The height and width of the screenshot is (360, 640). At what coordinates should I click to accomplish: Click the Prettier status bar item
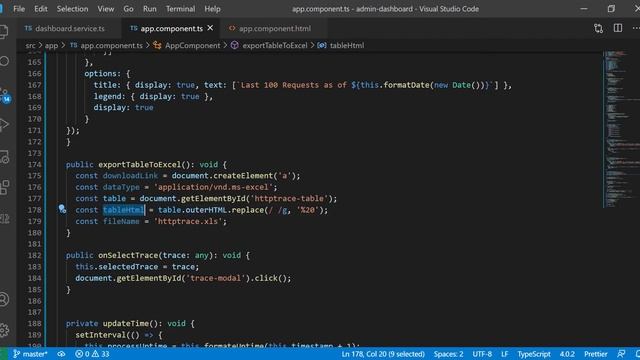click(x=596, y=354)
